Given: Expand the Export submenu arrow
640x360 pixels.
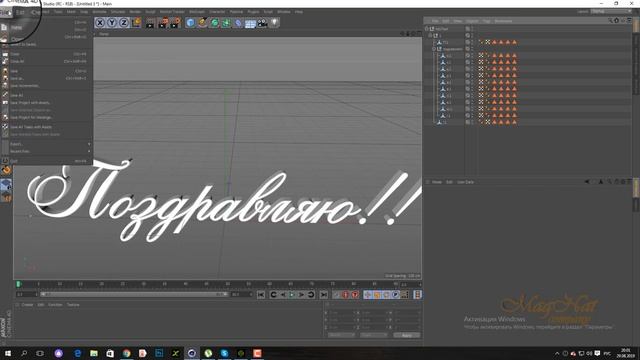Looking at the screenshot, I should 89,144.
